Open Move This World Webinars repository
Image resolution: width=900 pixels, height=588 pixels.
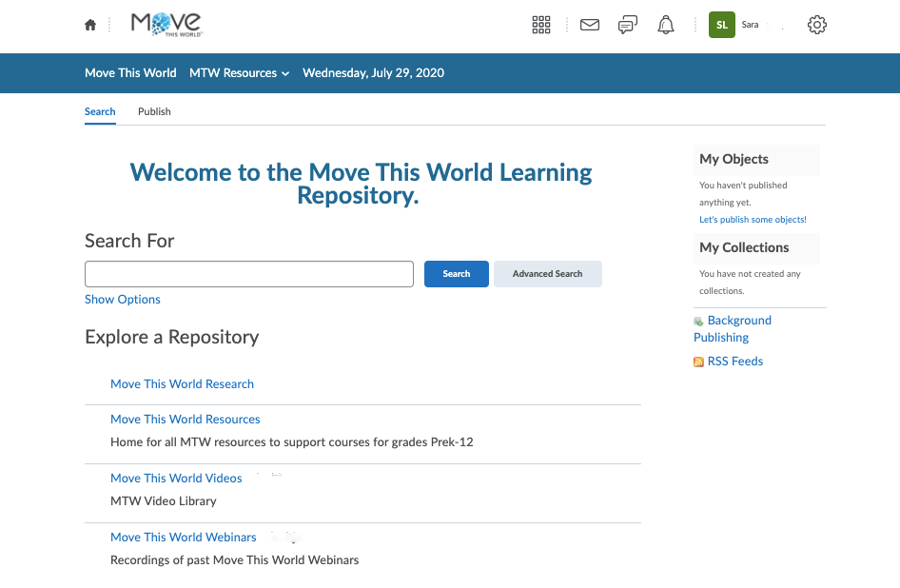coord(183,538)
